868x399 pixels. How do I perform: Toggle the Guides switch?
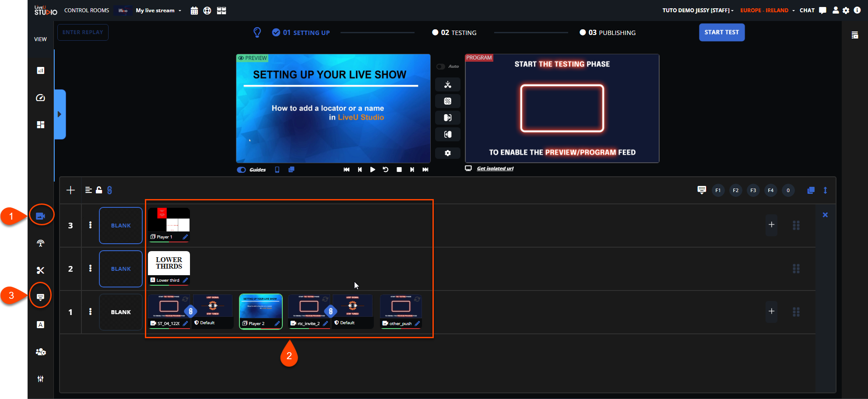point(241,170)
